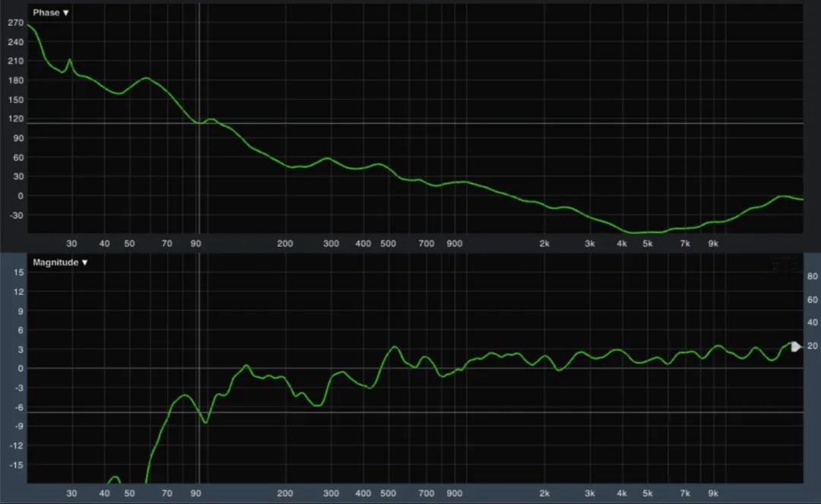Click the divider between Phase and Magnitude plots
This screenshot has height=504, width=821.
click(410, 252)
